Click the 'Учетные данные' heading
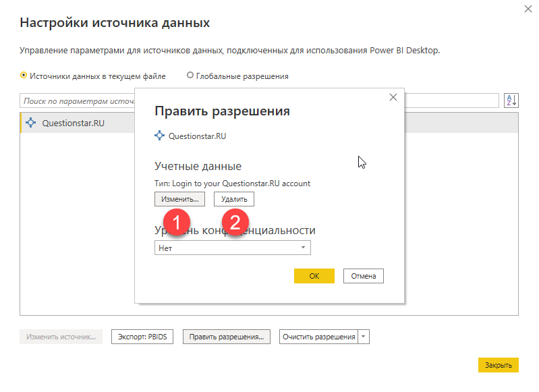The width and height of the screenshot is (539, 392). click(x=198, y=166)
